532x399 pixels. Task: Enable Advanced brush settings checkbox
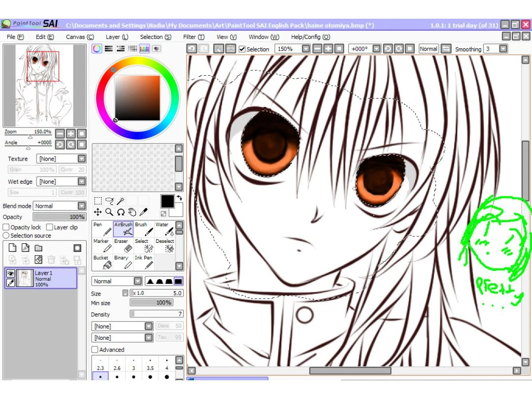tap(95, 349)
